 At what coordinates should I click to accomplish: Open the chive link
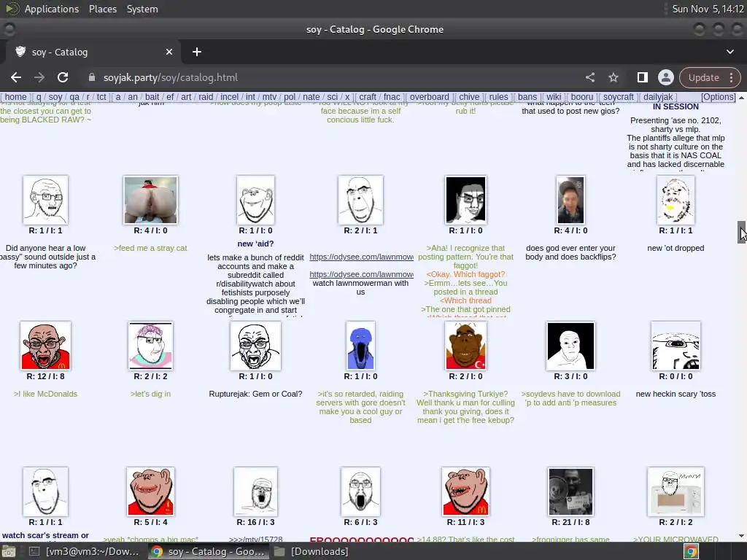tap(469, 97)
